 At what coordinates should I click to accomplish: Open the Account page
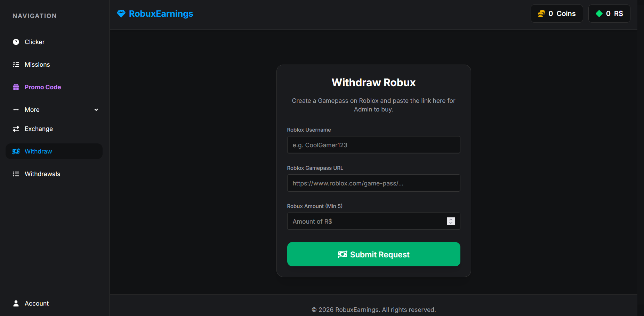[x=54, y=303]
